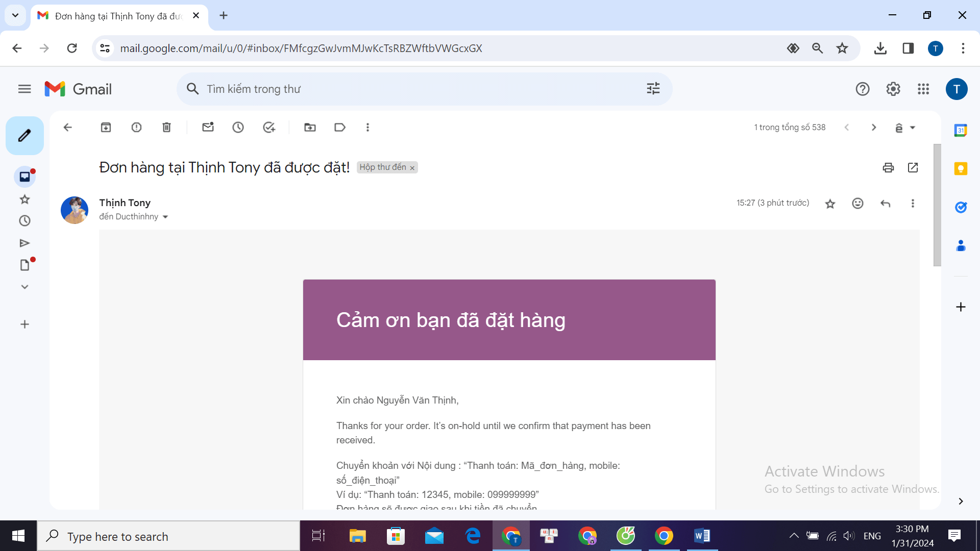The image size is (980, 551).
Task: Open Google Keep side panel
Action: 961,168
